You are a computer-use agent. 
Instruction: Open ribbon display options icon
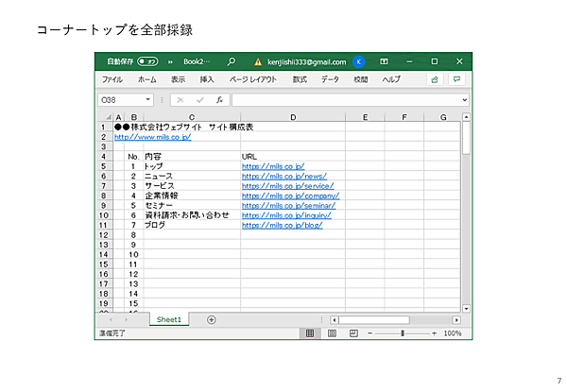[384, 61]
